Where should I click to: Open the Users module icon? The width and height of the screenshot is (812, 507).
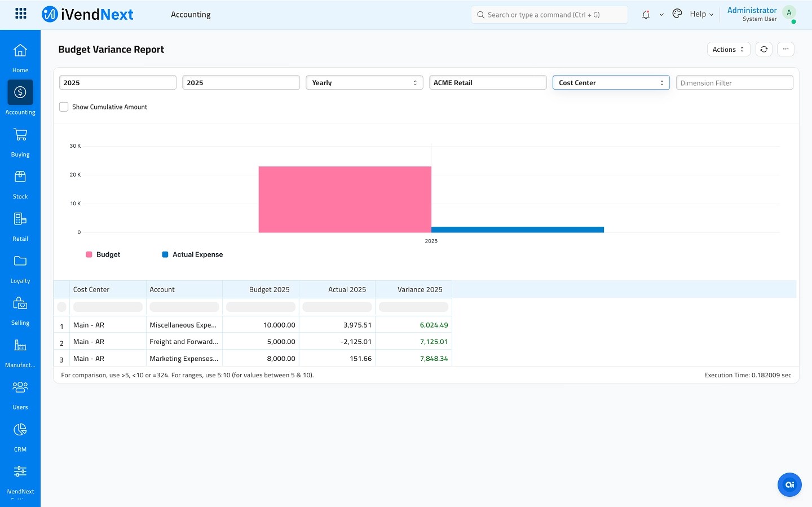(x=20, y=387)
